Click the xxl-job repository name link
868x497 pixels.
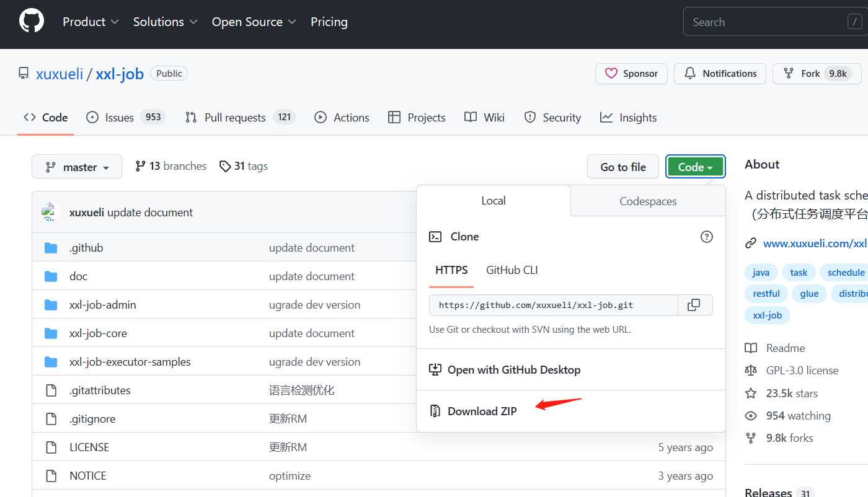click(x=120, y=74)
